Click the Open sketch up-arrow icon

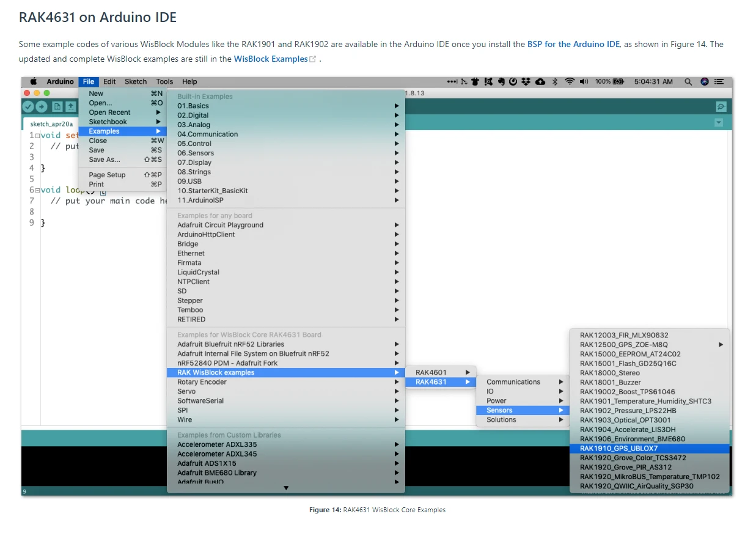(70, 106)
